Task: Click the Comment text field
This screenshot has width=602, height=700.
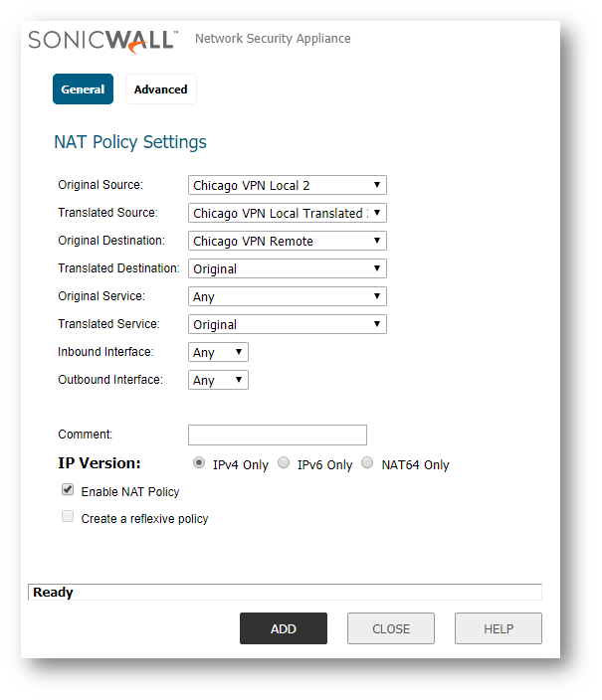Action: click(277, 435)
